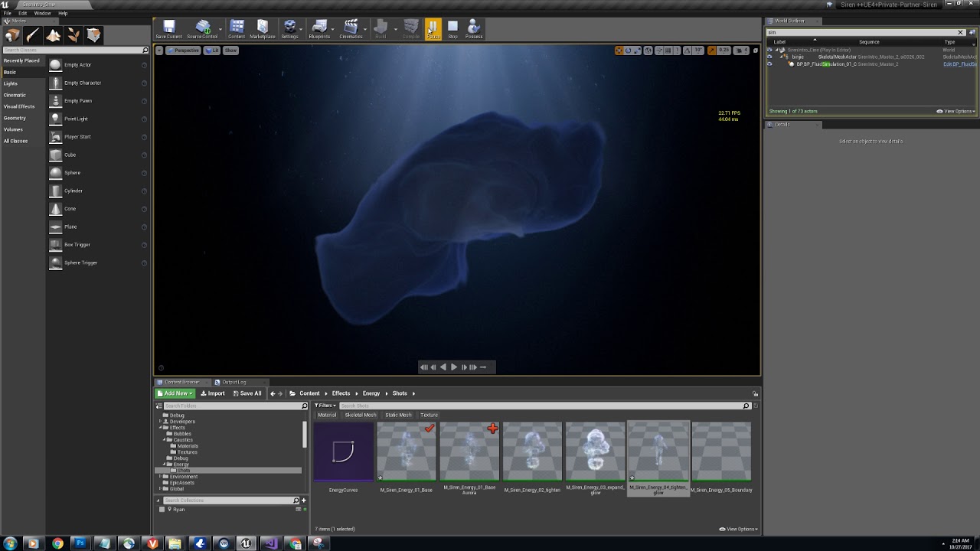
Task: Switch to Foliage mode icon
Action: coord(73,35)
